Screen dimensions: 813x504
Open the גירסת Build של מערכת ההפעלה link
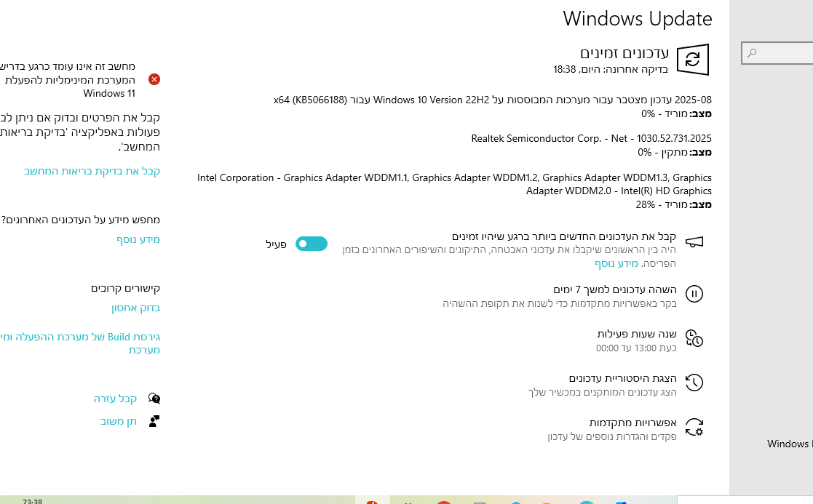80,343
